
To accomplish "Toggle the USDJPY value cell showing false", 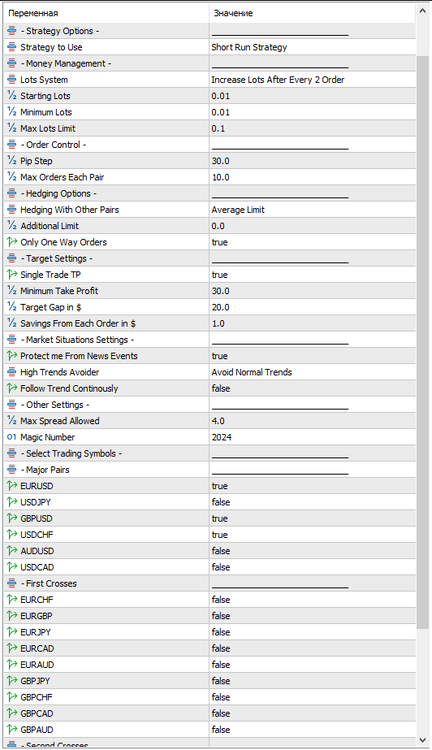I will tap(312, 503).
